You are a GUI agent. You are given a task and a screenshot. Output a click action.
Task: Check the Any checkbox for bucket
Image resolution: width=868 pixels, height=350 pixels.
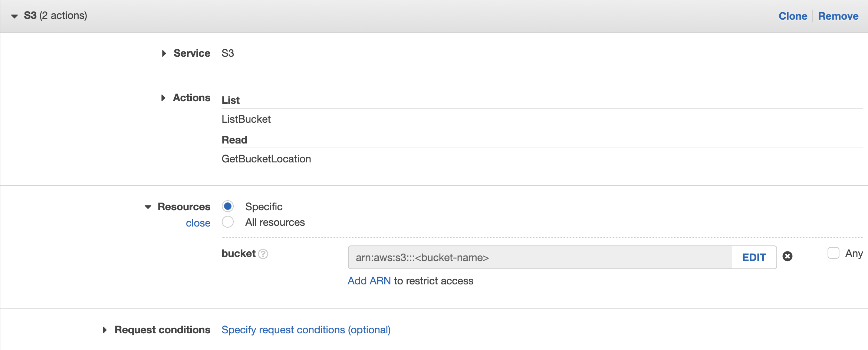[x=833, y=253]
